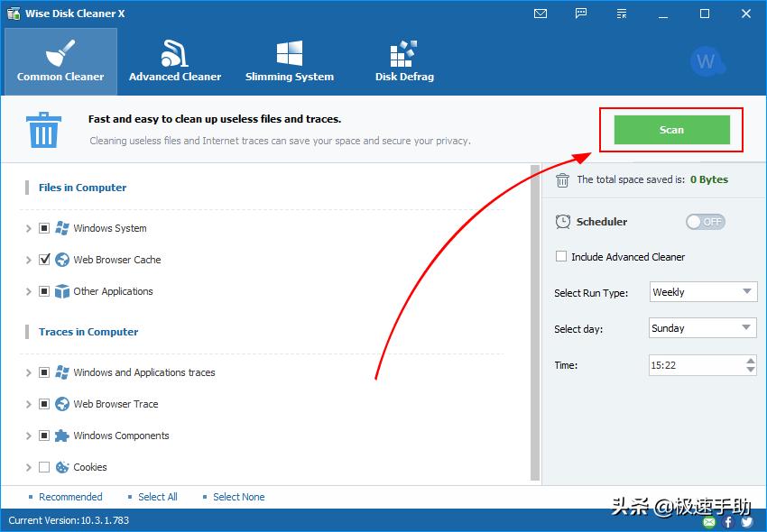Turn on the Scheduler toggle switch
767x532 pixels.
click(x=705, y=222)
